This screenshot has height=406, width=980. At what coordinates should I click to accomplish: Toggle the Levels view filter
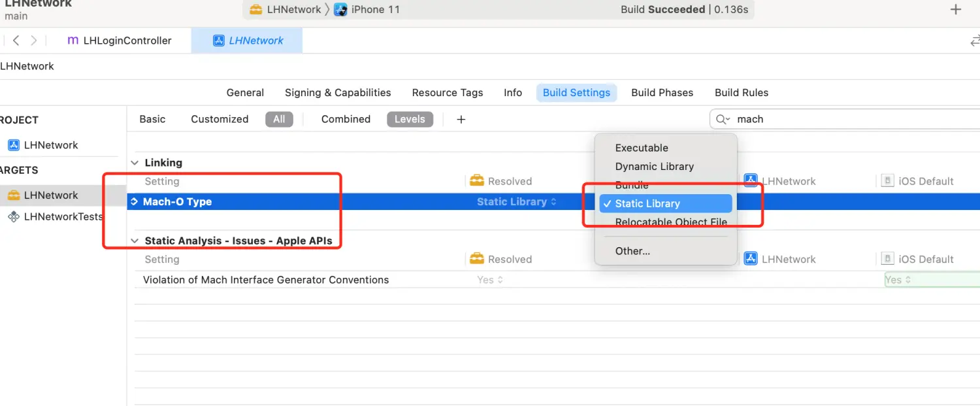pos(410,119)
